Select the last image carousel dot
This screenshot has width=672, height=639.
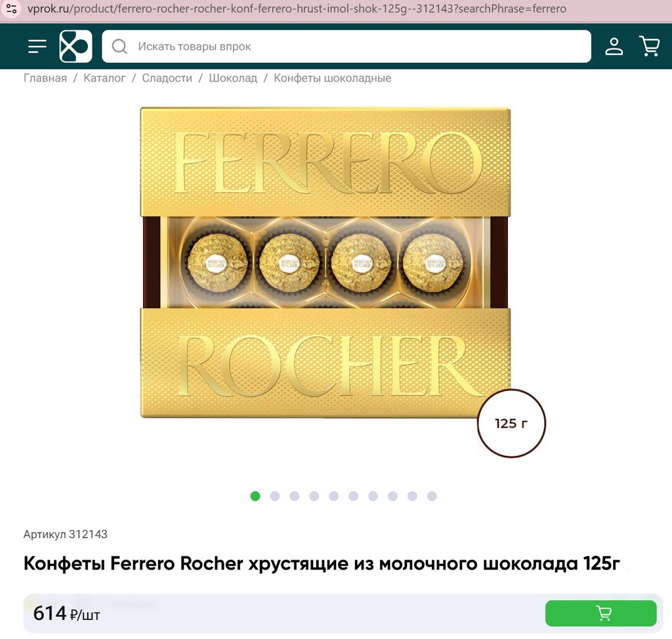coord(432,496)
